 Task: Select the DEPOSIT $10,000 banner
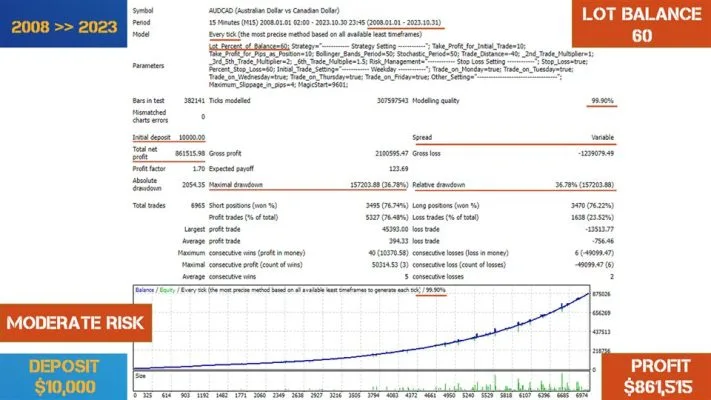[x=63, y=377]
